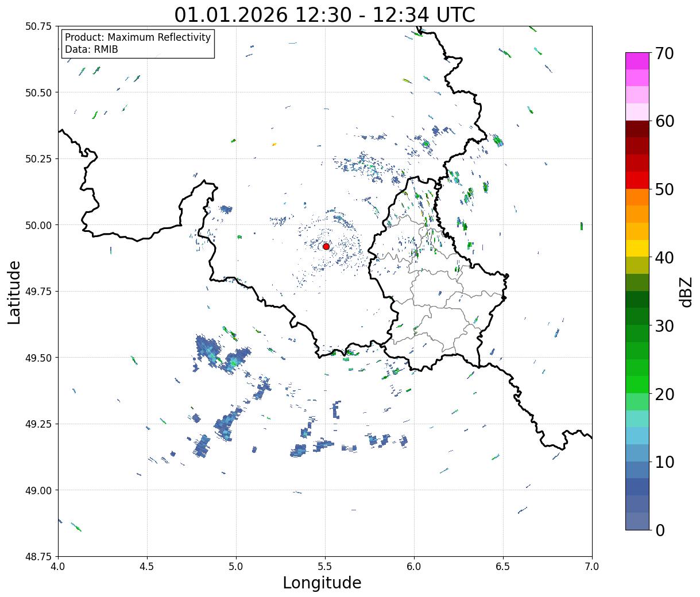The height and width of the screenshot is (597, 700).
Task: Click the longitude tick label 4.5
Action: pyautogui.click(x=147, y=567)
